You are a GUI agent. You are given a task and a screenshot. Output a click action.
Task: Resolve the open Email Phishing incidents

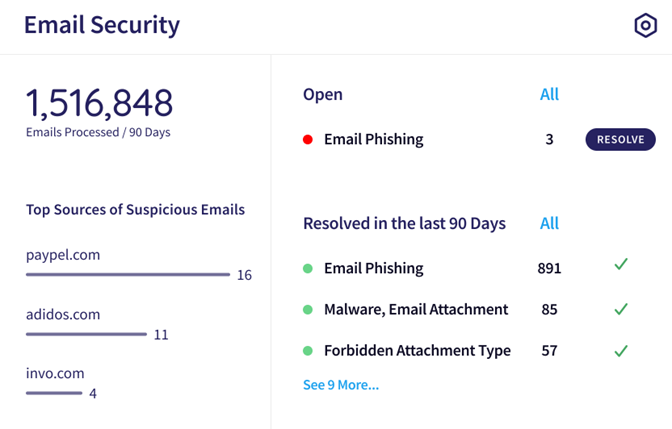point(621,139)
